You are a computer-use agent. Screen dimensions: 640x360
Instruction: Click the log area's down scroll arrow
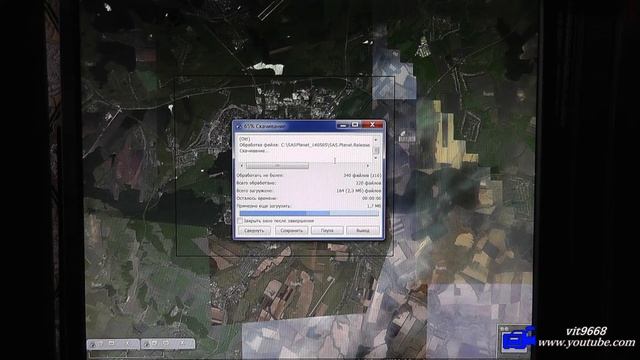pos(376,158)
